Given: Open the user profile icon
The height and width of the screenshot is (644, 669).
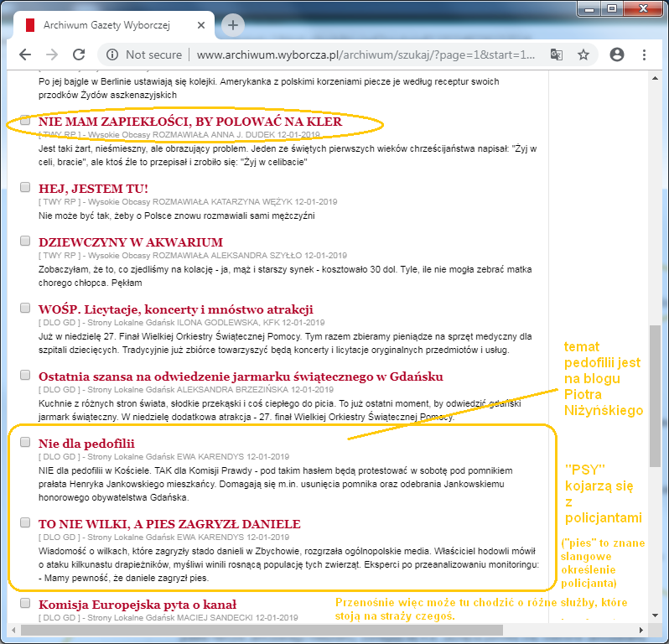Looking at the screenshot, I should 617,55.
